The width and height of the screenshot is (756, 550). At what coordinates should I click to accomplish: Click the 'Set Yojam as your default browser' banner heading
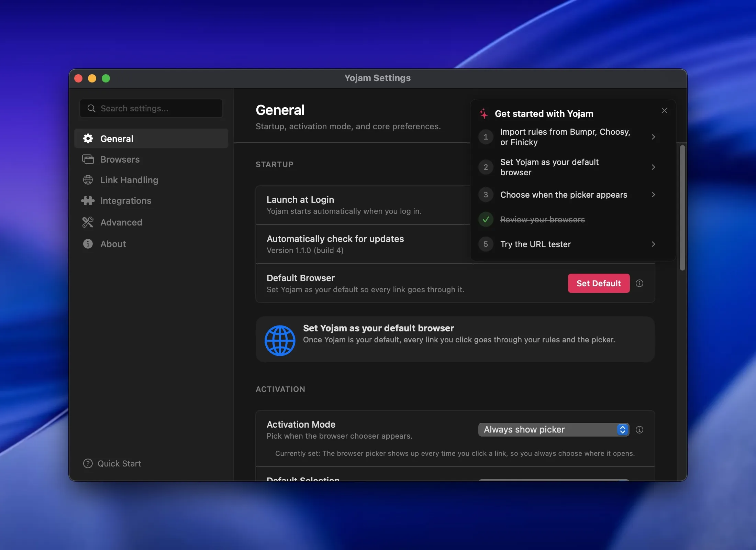(x=379, y=328)
